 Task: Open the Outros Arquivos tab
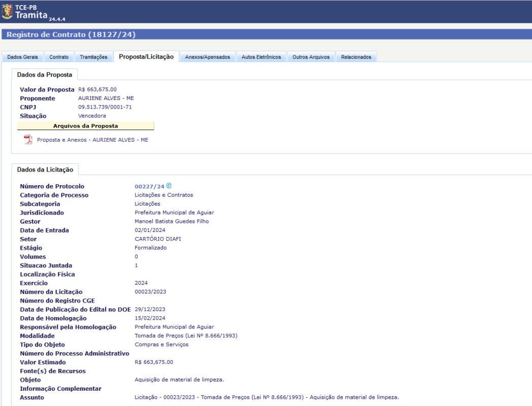(311, 57)
